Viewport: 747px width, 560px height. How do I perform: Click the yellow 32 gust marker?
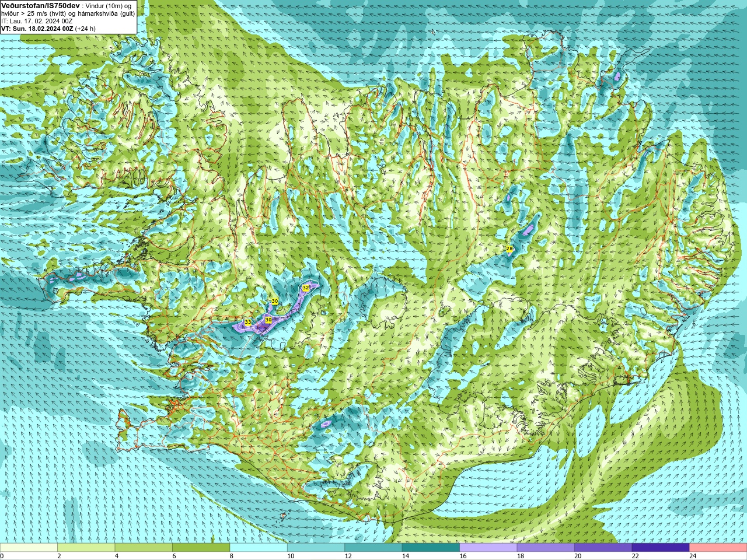click(306, 288)
